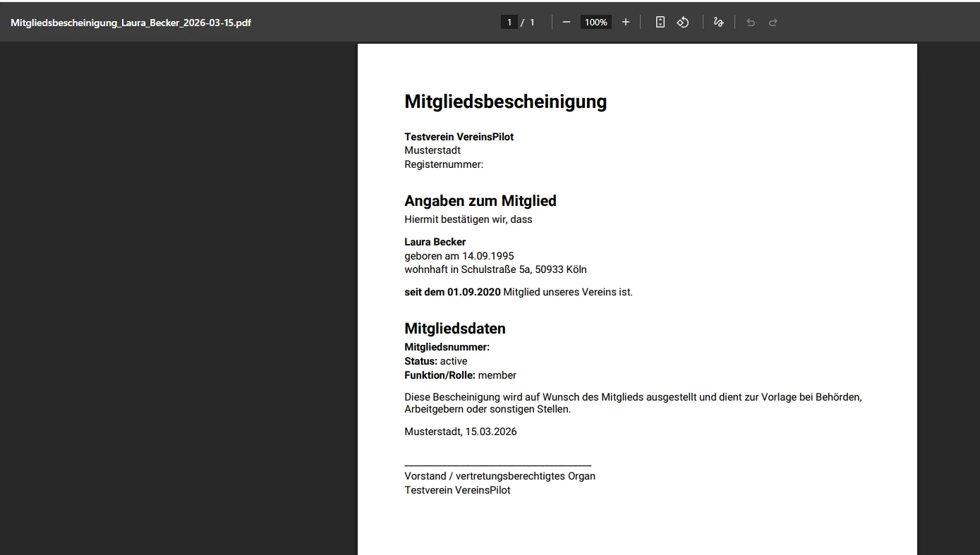Click the heading Mitgliedsbescheinigung
The image size is (980, 555).
click(x=505, y=102)
